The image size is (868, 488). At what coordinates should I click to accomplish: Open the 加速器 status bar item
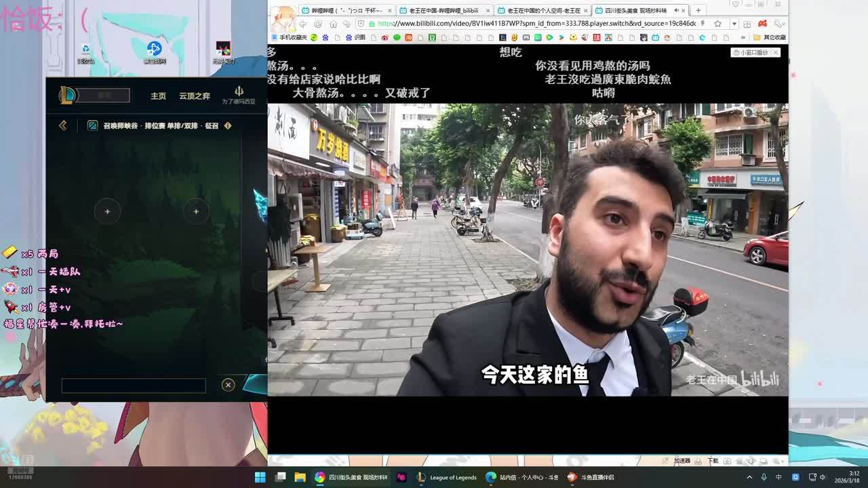click(682, 461)
